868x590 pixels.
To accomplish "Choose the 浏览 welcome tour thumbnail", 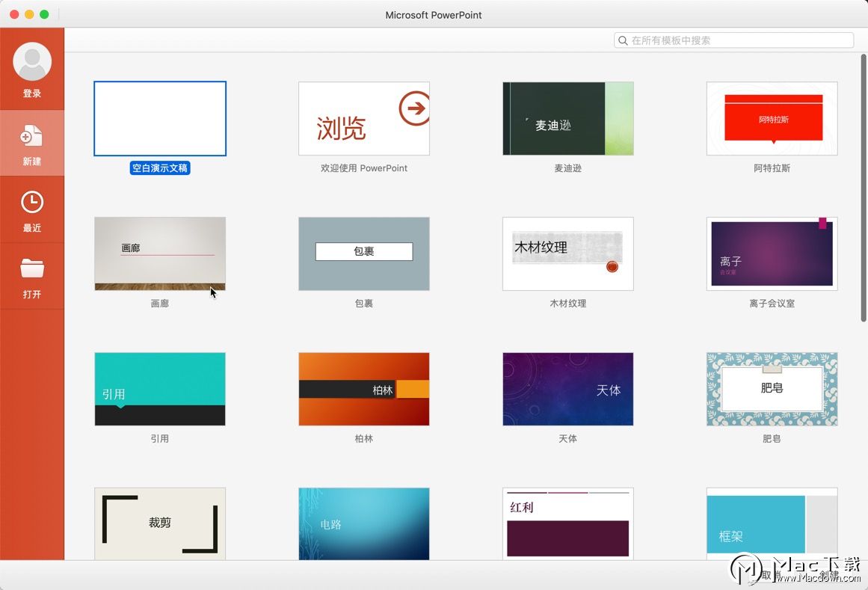I will tap(363, 118).
